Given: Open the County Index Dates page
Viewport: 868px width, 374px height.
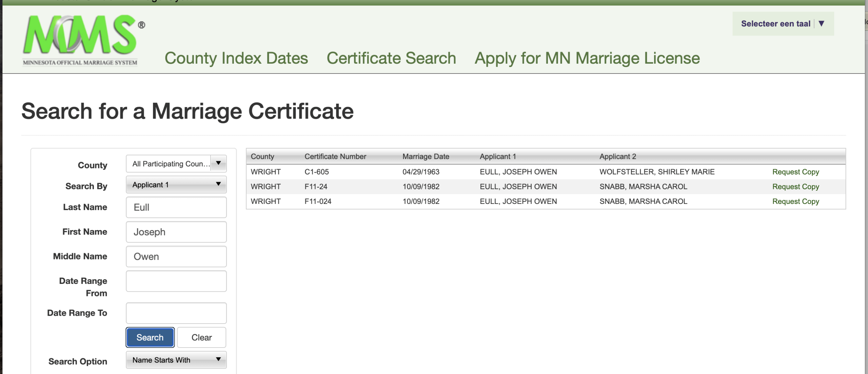Looking at the screenshot, I should tap(236, 58).
